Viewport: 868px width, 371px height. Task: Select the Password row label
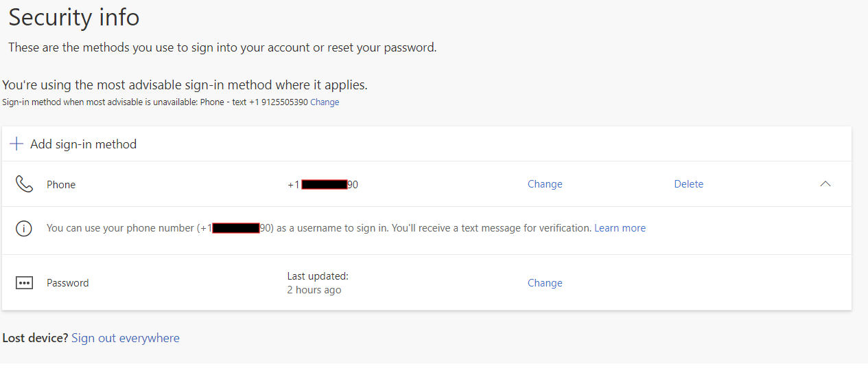point(68,283)
